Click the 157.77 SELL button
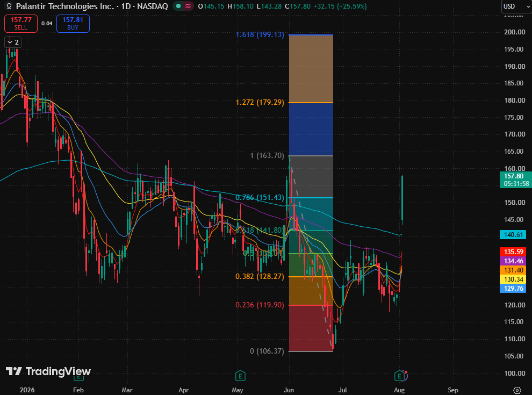532x395 pixels. coord(21,24)
